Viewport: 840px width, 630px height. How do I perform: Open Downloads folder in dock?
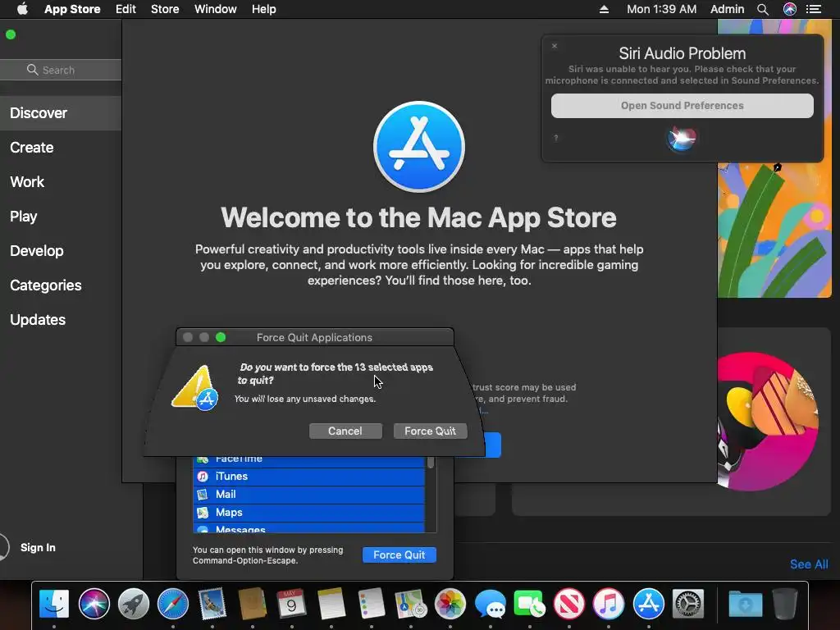click(x=745, y=604)
